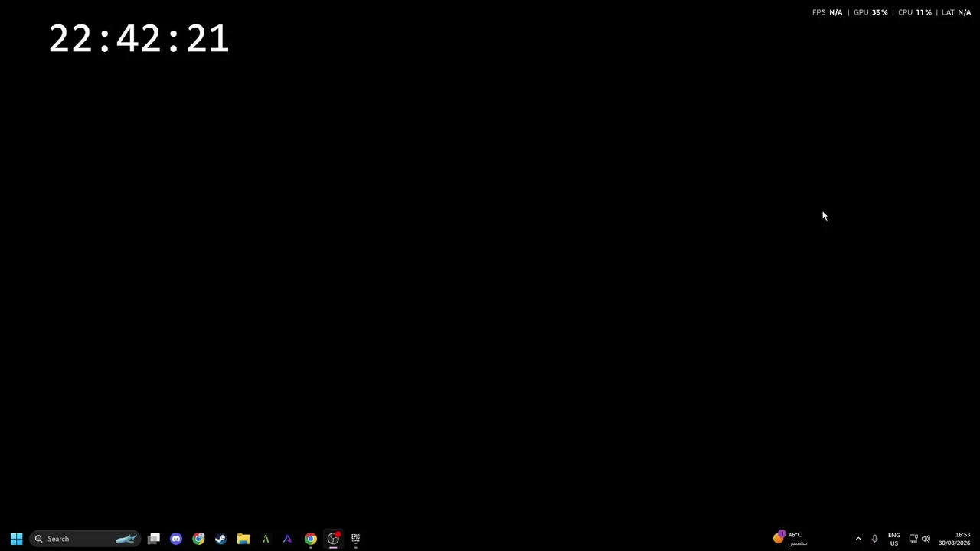The height and width of the screenshot is (551, 980).
Task: Click the CPU 11% overlay reading
Action: point(915,12)
